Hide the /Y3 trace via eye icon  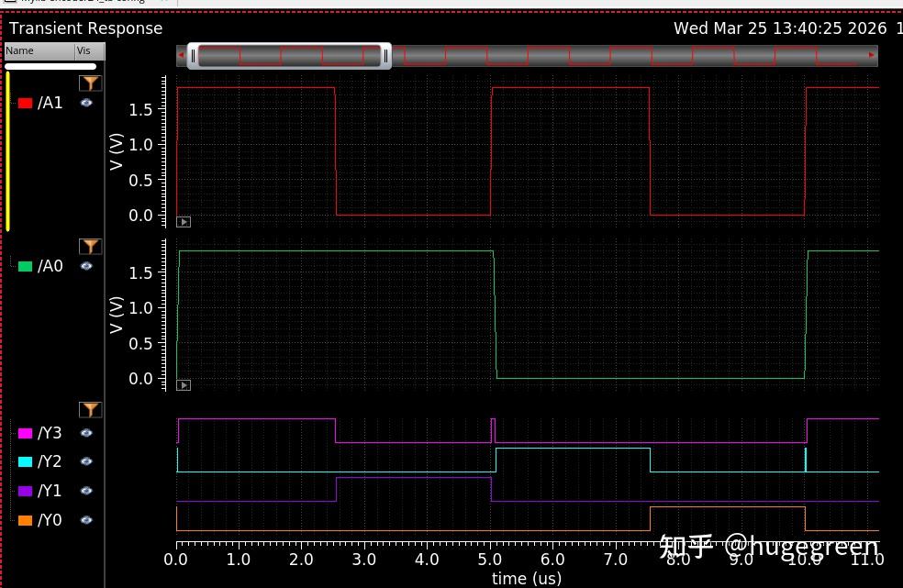(86, 433)
